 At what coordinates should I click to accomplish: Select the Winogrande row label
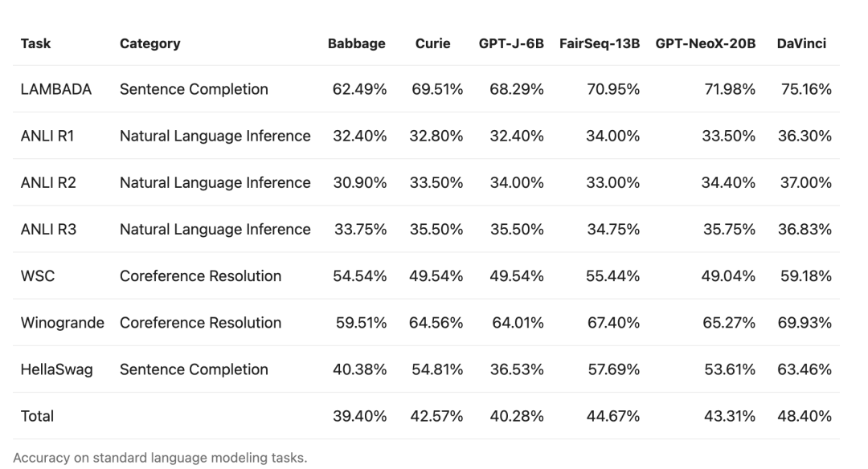tap(62, 322)
